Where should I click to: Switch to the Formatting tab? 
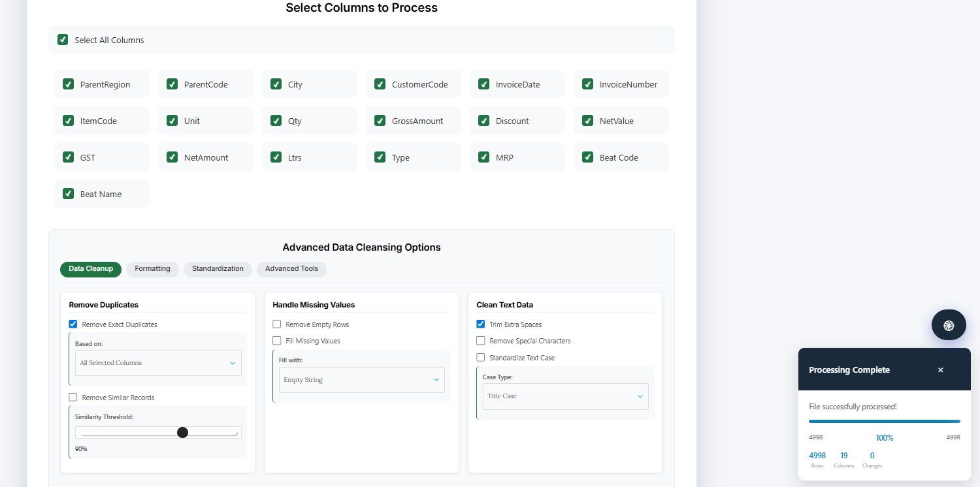tap(152, 269)
